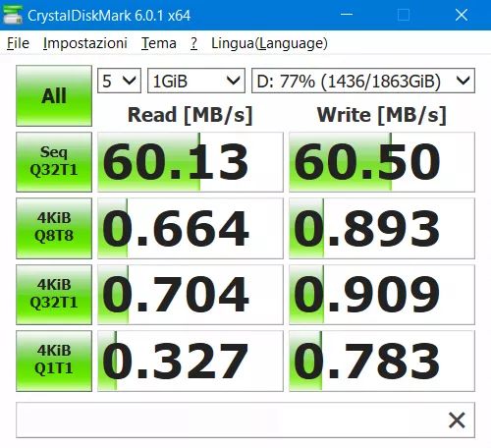Start the 4KiB Q8T8 test

(54, 228)
